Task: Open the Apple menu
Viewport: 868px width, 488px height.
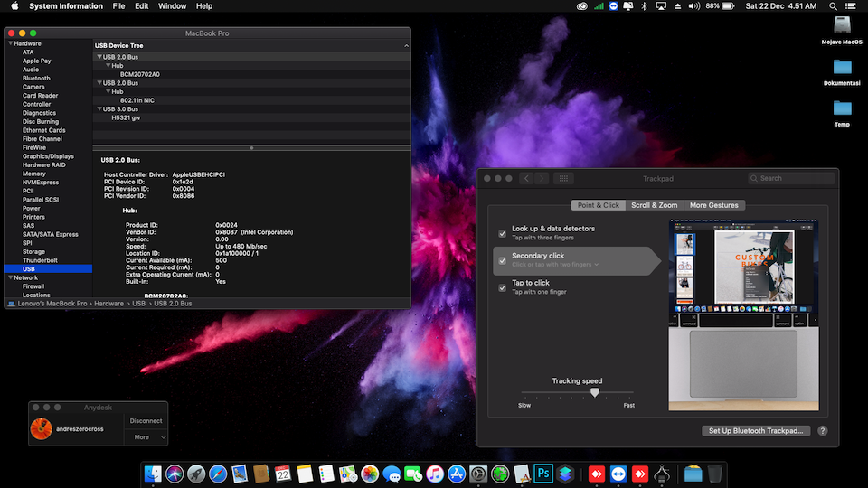Action: 15,6
